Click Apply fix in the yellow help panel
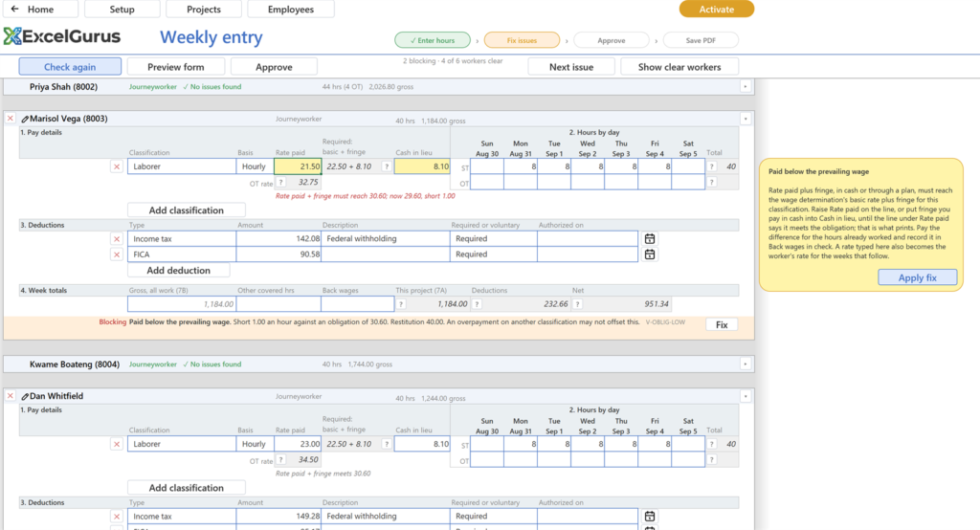This screenshot has width=980, height=530. click(918, 277)
